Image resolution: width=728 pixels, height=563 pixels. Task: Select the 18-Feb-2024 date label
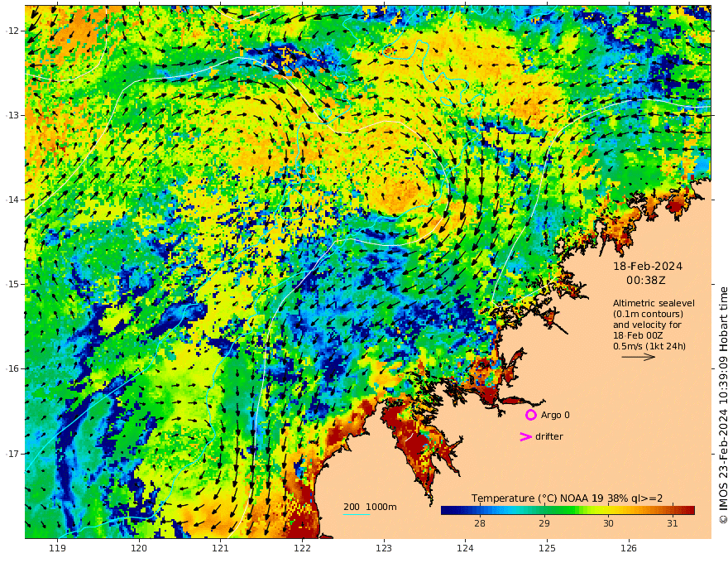click(x=648, y=267)
